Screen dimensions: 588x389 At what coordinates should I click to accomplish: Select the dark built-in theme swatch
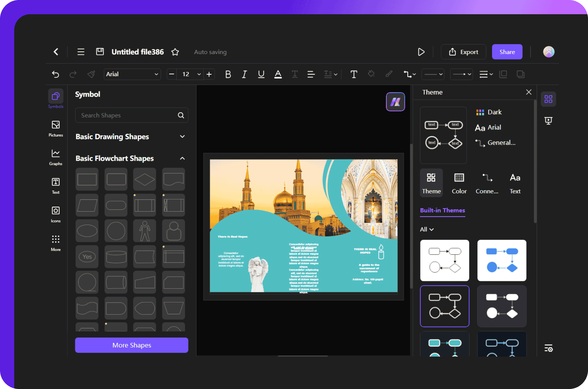click(445, 306)
